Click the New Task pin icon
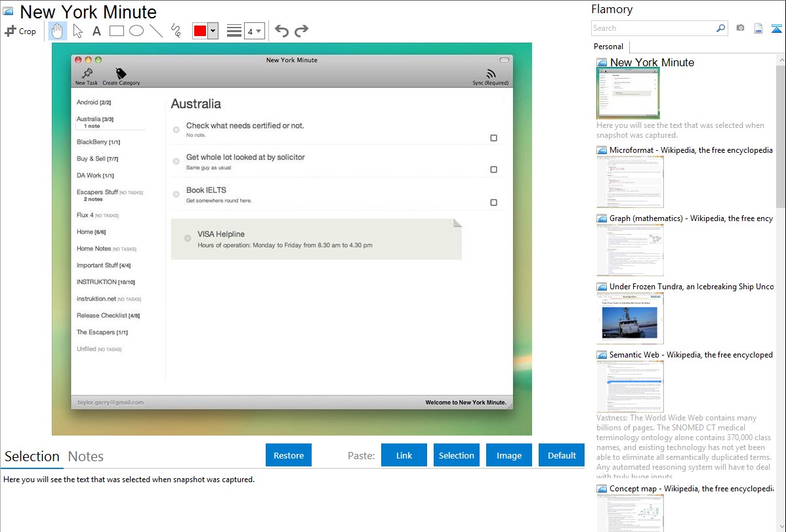The width and height of the screenshot is (786, 532). (87, 73)
